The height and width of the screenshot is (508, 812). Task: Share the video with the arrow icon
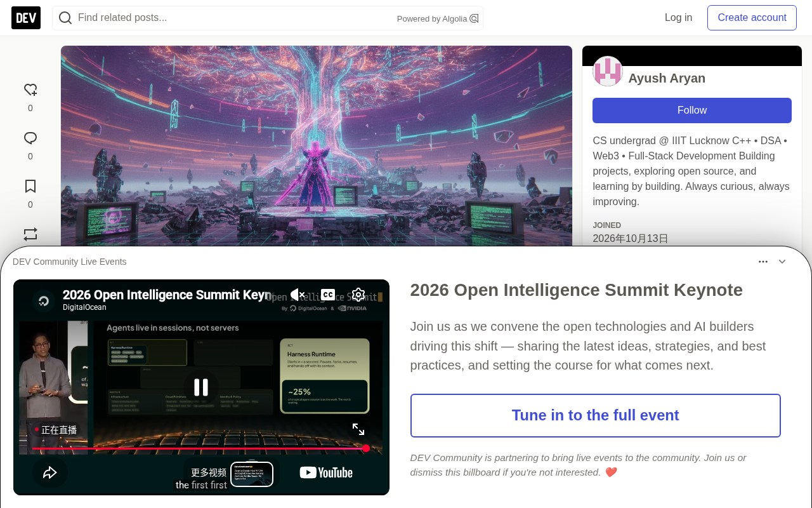(50, 472)
